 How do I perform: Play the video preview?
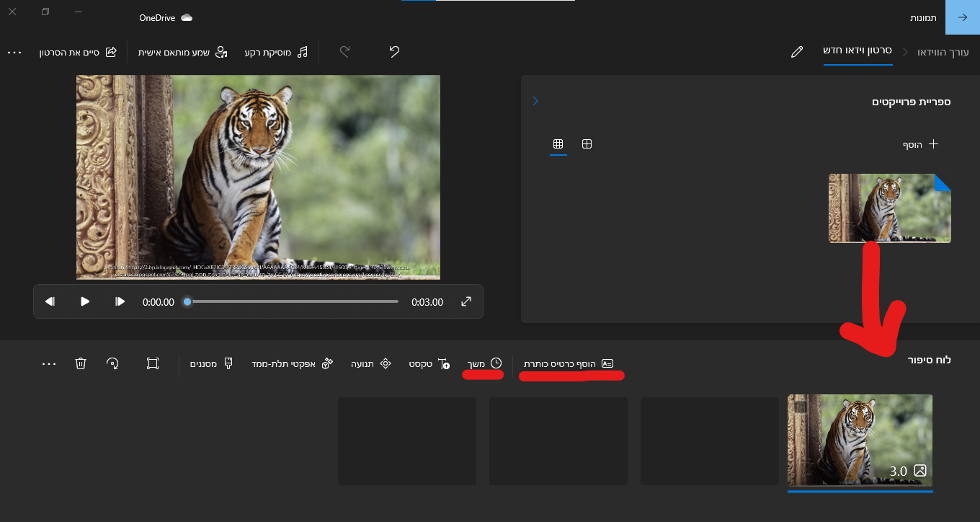(x=85, y=301)
